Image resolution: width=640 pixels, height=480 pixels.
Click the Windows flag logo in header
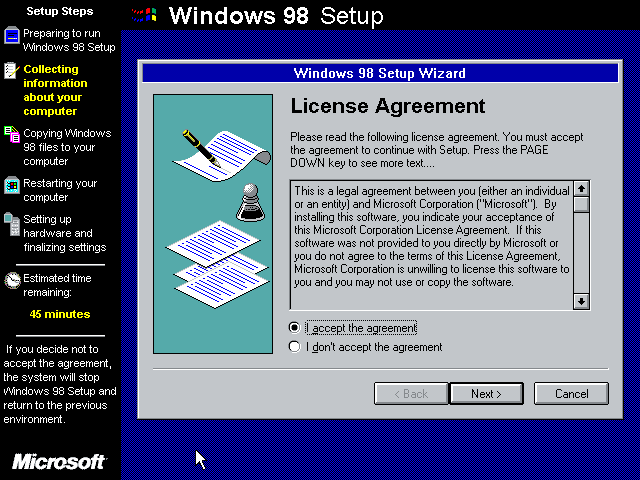pos(144,15)
